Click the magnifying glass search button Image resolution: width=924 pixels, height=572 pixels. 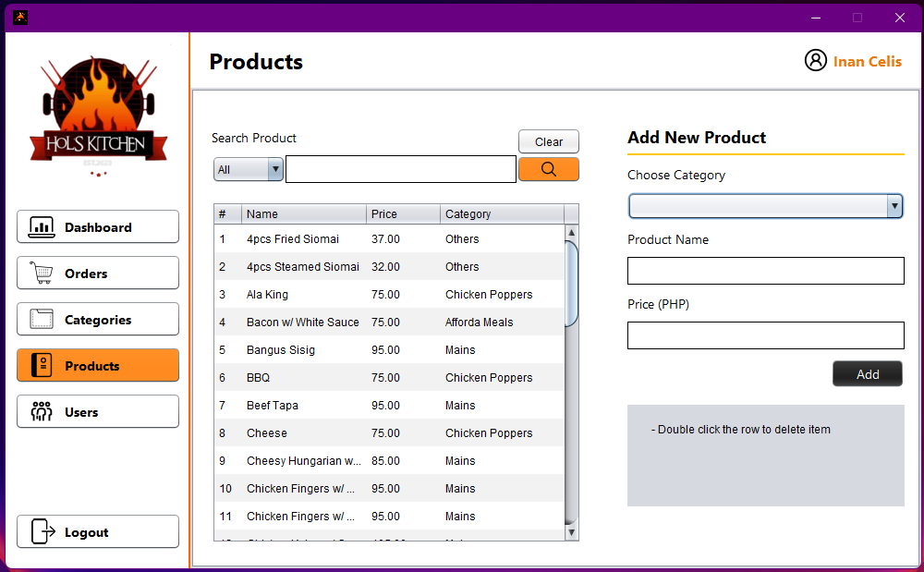click(x=548, y=169)
